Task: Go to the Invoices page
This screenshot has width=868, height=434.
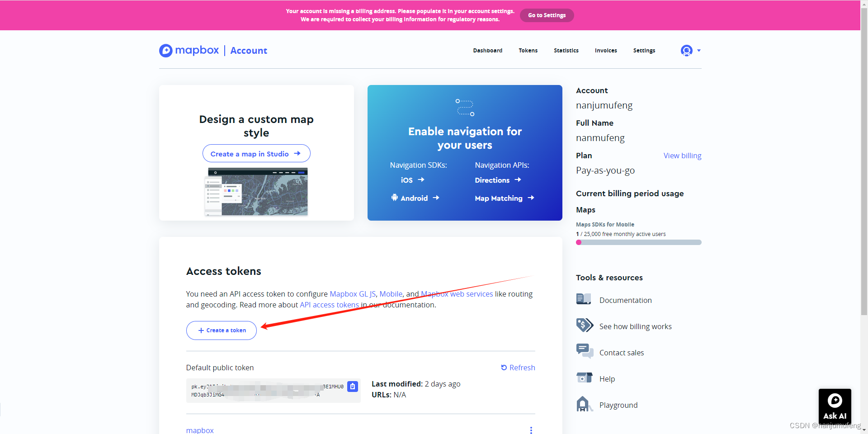Action: 606,51
